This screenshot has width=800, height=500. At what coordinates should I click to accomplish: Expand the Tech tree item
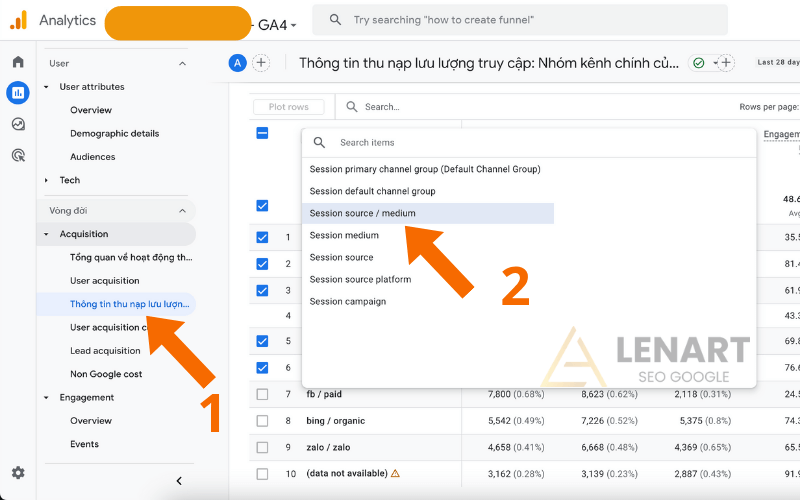click(x=46, y=180)
